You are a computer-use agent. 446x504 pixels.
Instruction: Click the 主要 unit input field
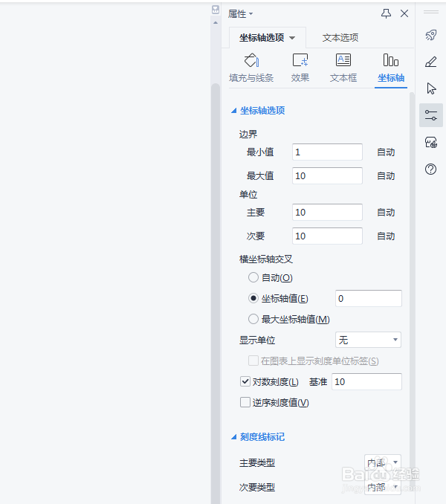[x=327, y=212]
